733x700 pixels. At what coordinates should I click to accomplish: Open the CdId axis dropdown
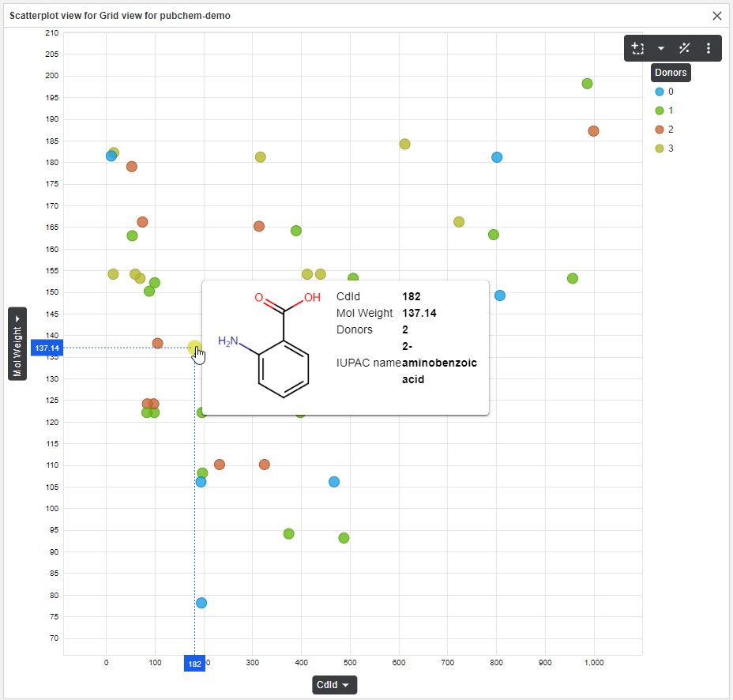(x=334, y=685)
